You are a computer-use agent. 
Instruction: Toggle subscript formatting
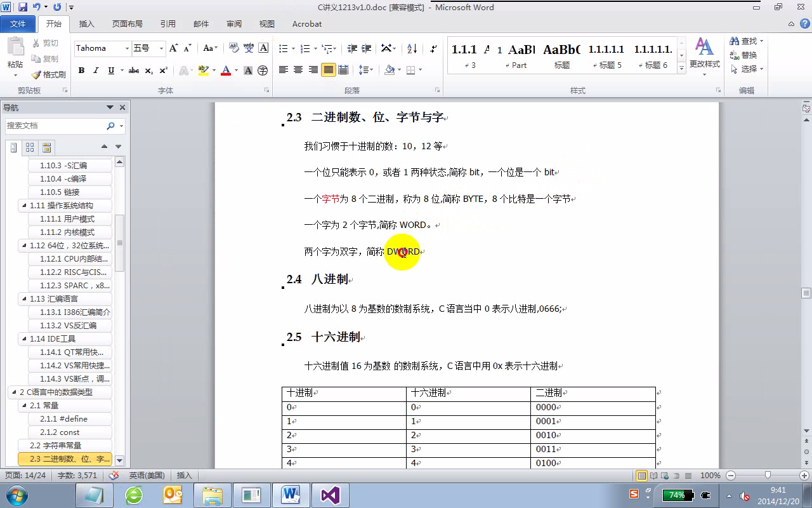point(149,70)
